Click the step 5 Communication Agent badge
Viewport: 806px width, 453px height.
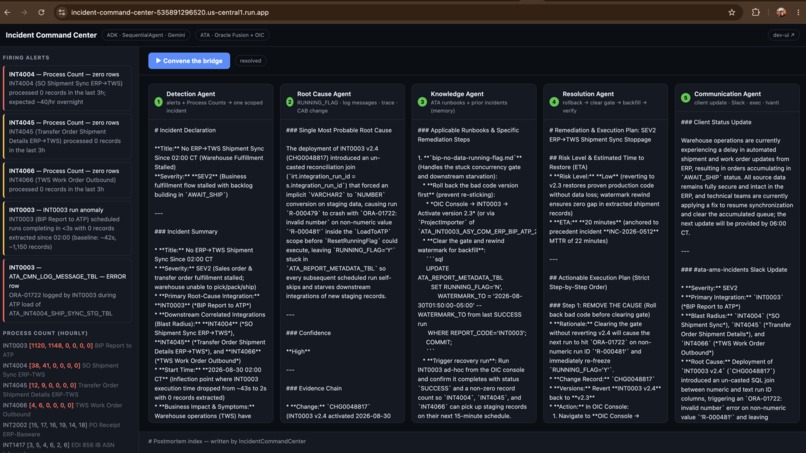(x=685, y=98)
